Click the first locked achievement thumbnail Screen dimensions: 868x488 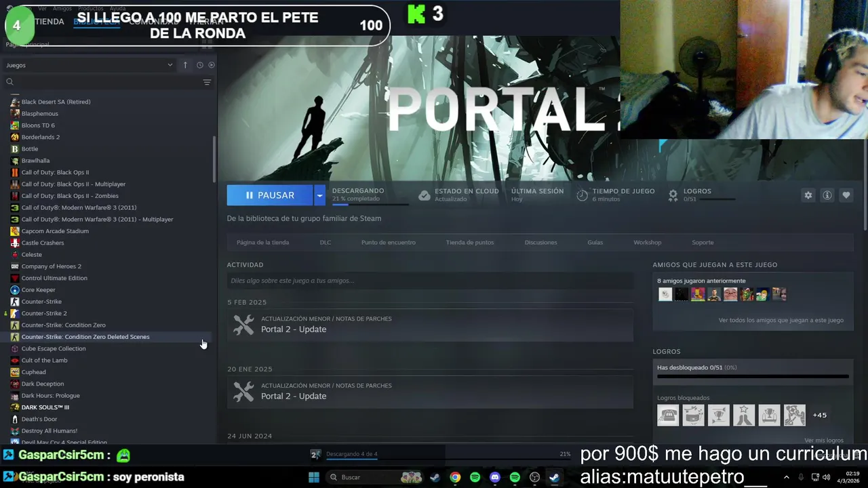[668, 415]
